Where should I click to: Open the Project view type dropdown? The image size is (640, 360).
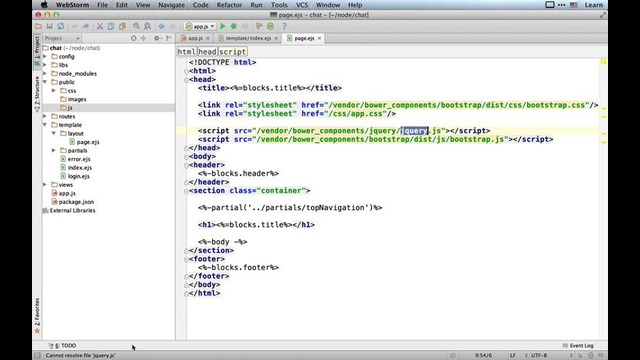(x=62, y=38)
